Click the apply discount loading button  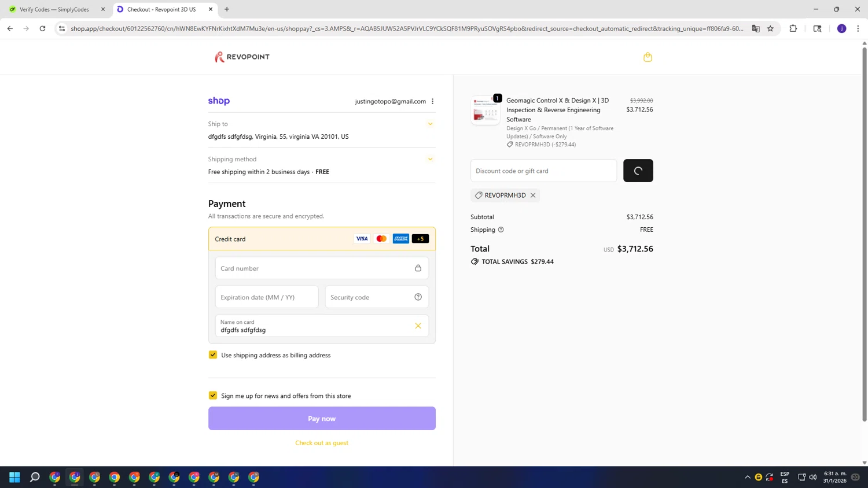pyautogui.click(x=638, y=171)
